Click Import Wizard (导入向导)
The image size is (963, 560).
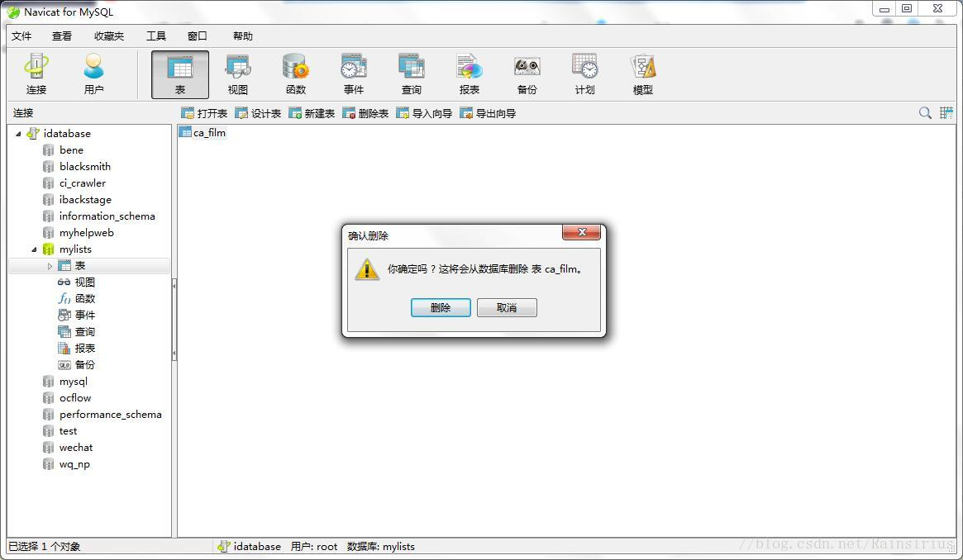coord(424,113)
